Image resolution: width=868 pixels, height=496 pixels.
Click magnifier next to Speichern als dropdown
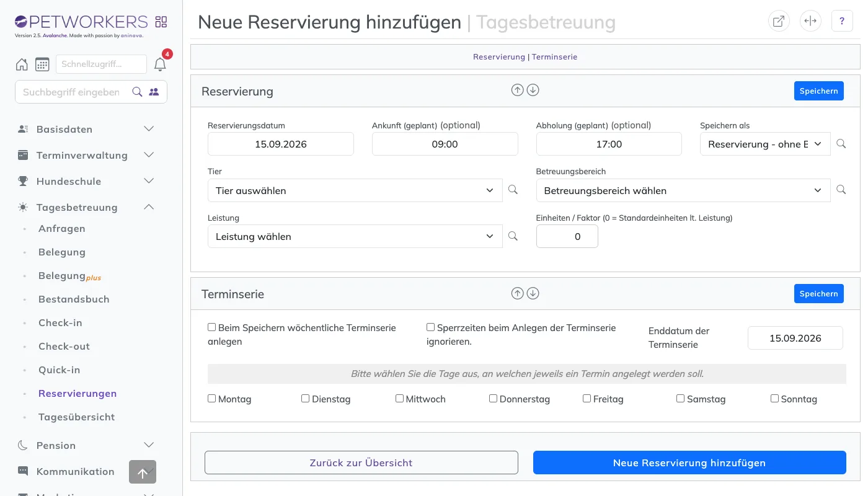pyautogui.click(x=841, y=144)
